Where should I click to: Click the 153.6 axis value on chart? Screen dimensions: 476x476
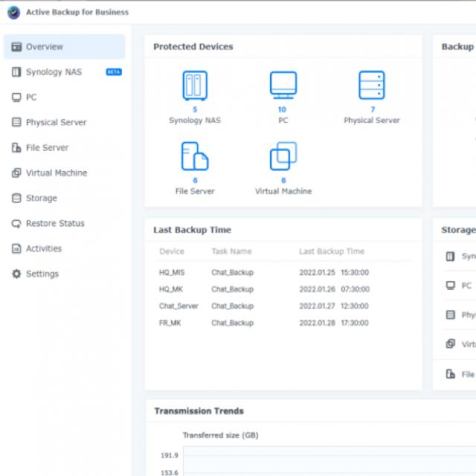(x=170, y=472)
